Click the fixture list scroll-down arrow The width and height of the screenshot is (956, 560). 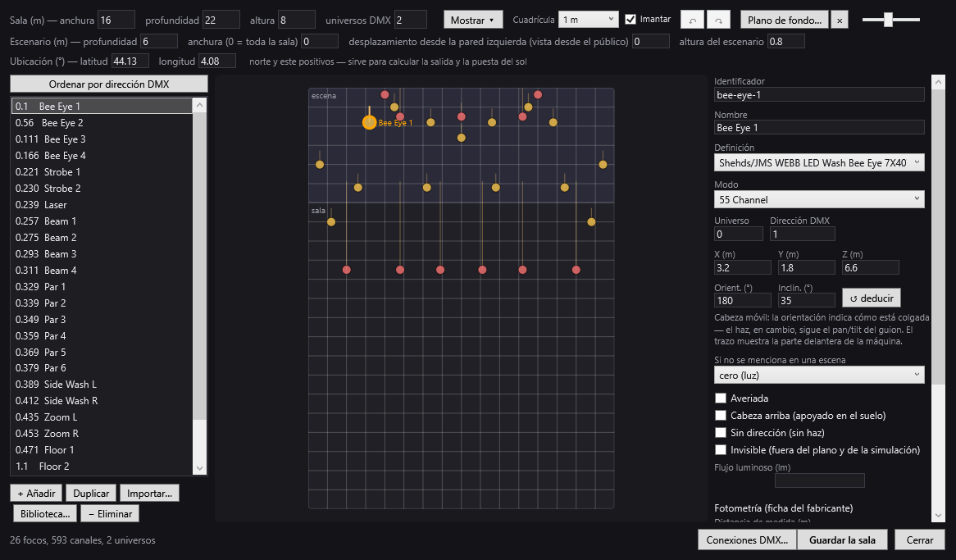coord(199,468)
